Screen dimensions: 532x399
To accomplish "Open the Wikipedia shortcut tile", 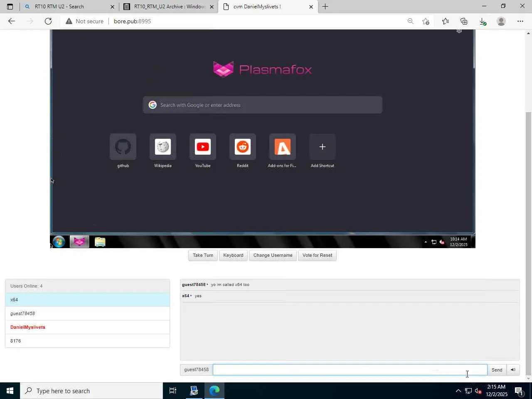I will [x=163, y=147].
